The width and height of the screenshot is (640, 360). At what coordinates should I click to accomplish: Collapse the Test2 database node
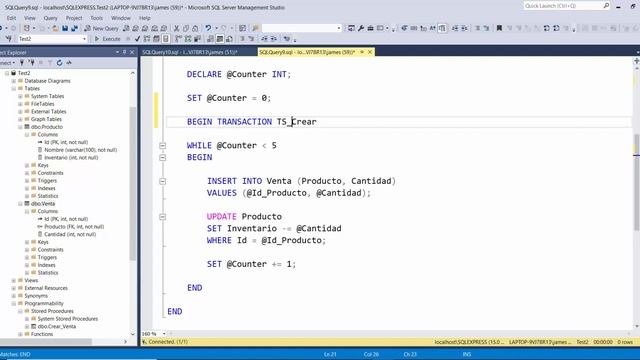click(x=7, y=73)
